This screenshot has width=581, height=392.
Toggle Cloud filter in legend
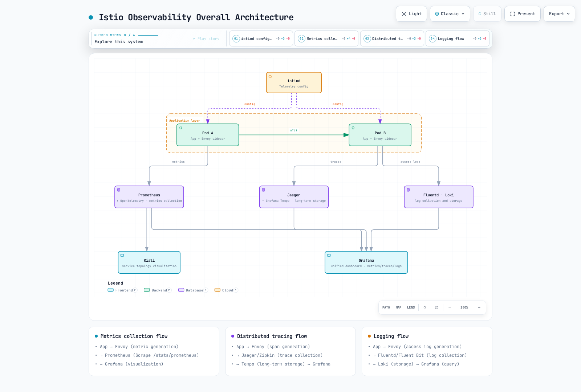coord(226,290)
